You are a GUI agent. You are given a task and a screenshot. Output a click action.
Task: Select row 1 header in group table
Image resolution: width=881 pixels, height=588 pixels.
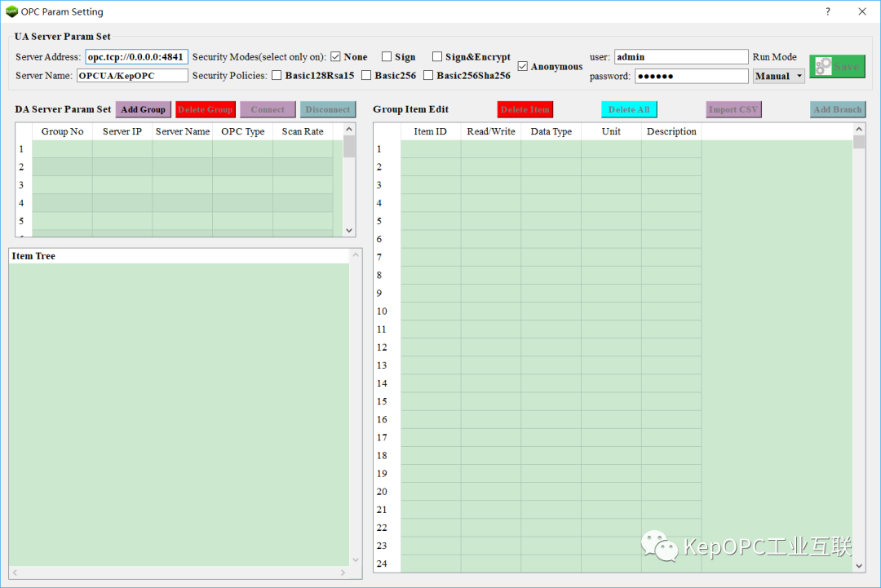pyautogui.click(x=24, y=148)
